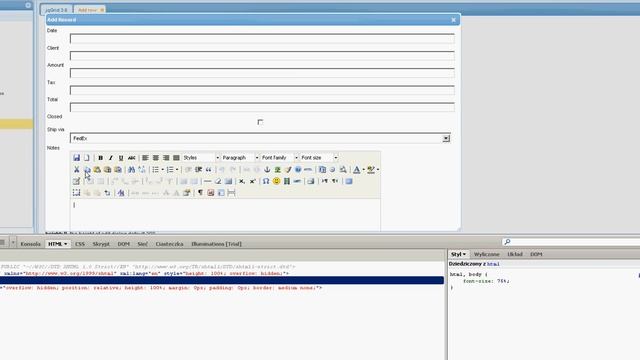Open the Font size dropdown
Image resolution: width=640 pixels, height=360 pixels.
pos(319,158)
